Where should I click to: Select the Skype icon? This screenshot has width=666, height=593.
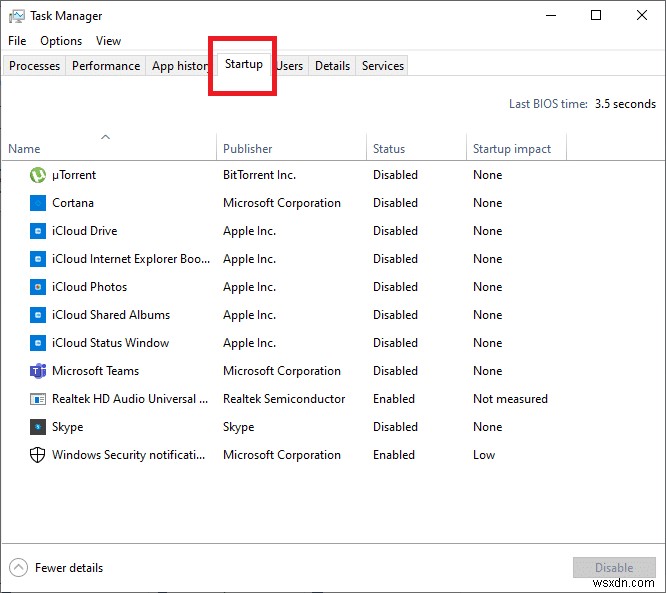point(38,427)
